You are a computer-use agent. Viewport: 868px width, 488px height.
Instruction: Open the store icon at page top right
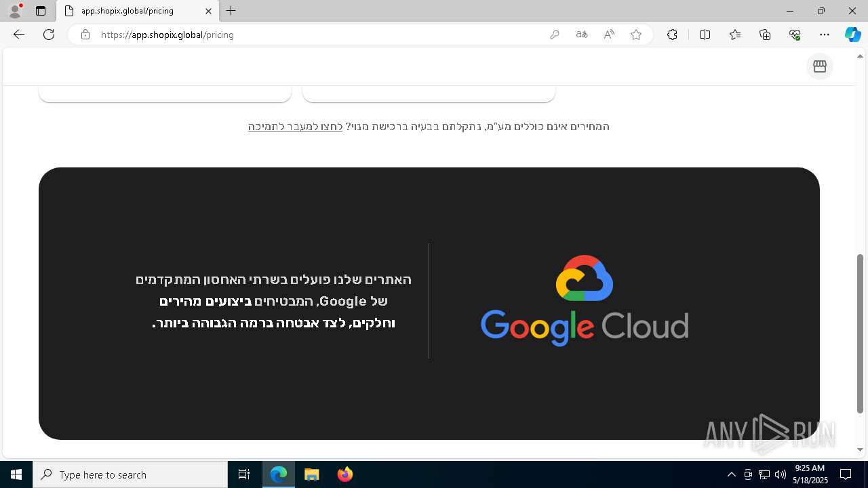[x=819, y=66]
